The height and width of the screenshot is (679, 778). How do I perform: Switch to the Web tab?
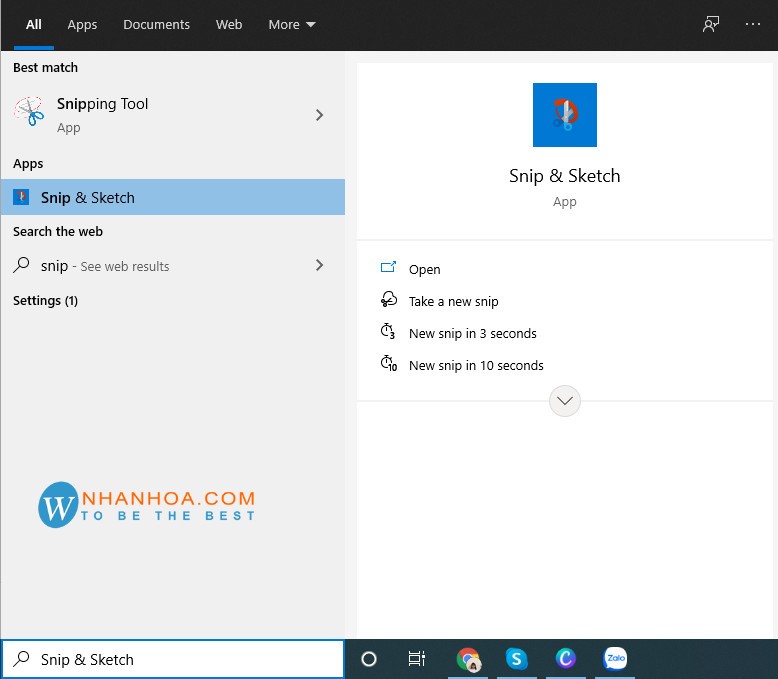point(229,24)
